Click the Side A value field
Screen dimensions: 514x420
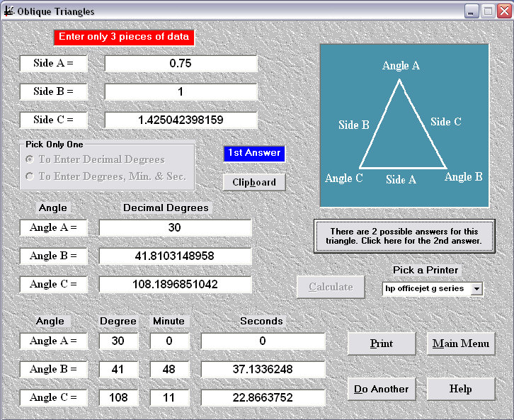click(181, 63)
